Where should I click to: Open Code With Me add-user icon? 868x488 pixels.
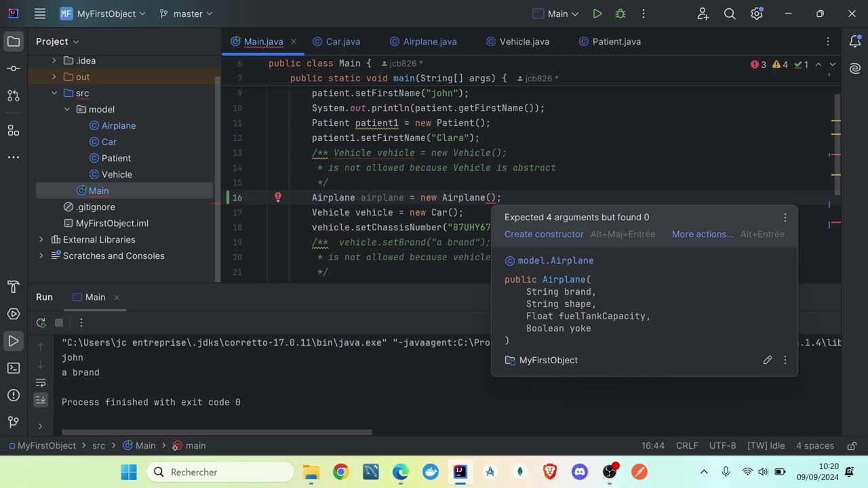click(703, 14)
